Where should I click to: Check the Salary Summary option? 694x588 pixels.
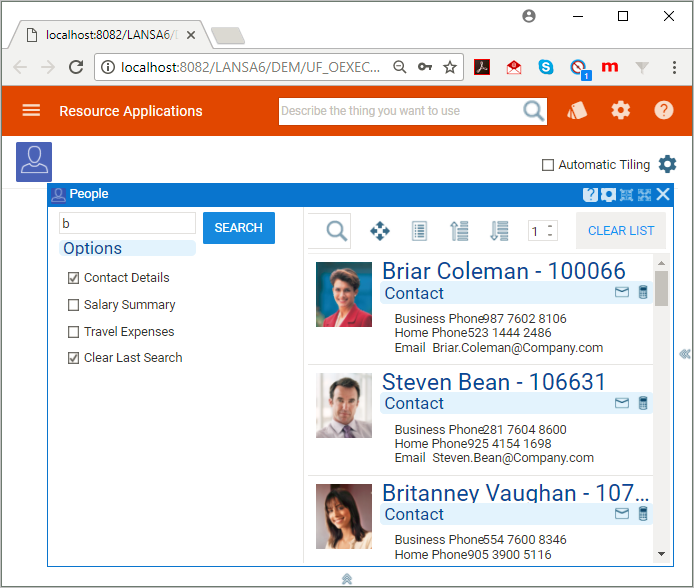pyautogui.click(x=73, y=305)
